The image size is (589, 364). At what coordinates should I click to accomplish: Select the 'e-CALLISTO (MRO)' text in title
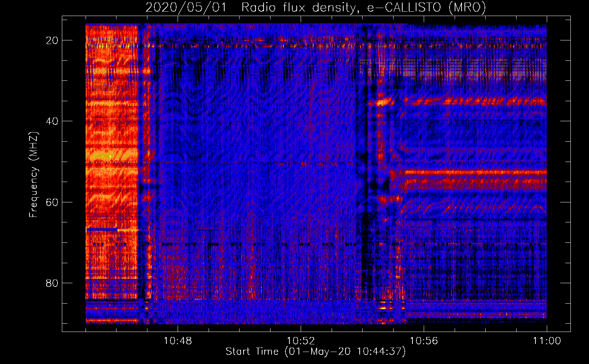426,8
